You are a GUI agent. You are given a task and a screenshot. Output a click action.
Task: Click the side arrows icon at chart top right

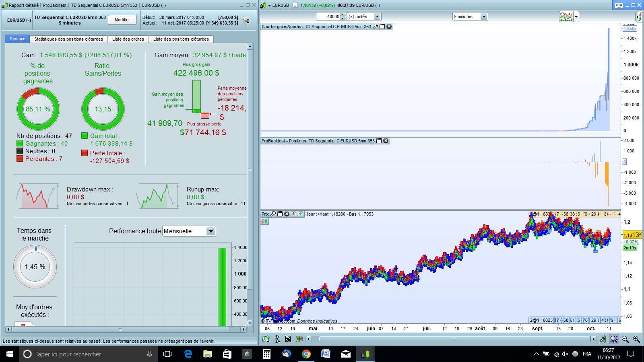point(640,16)
